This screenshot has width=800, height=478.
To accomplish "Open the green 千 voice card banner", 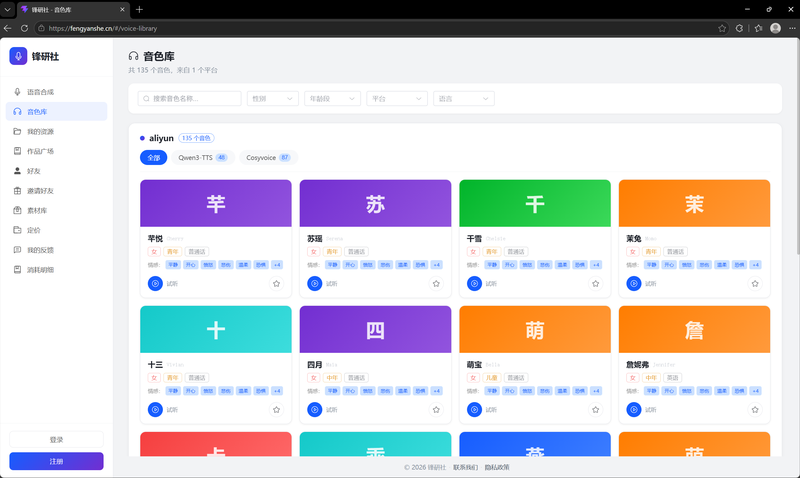I will (535, 203).
